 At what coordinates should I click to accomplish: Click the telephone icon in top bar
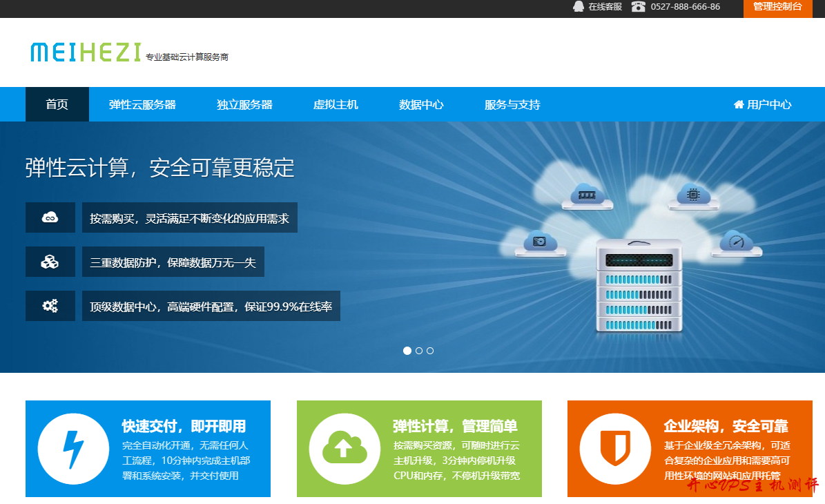[x=638, y=7]
